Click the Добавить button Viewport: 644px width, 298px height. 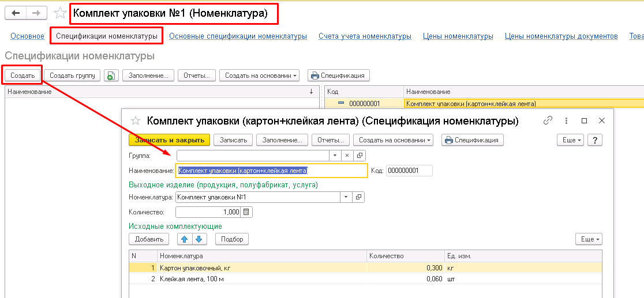[149, 239]
